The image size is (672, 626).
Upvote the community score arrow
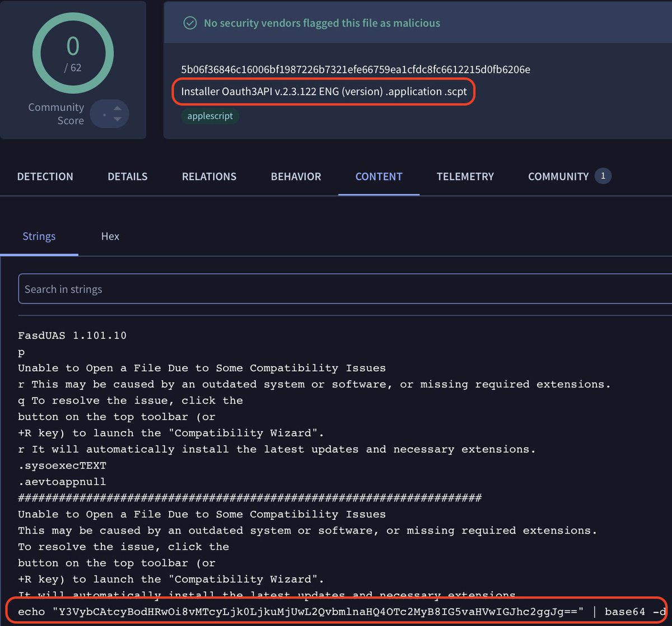(x=117, y=108)
